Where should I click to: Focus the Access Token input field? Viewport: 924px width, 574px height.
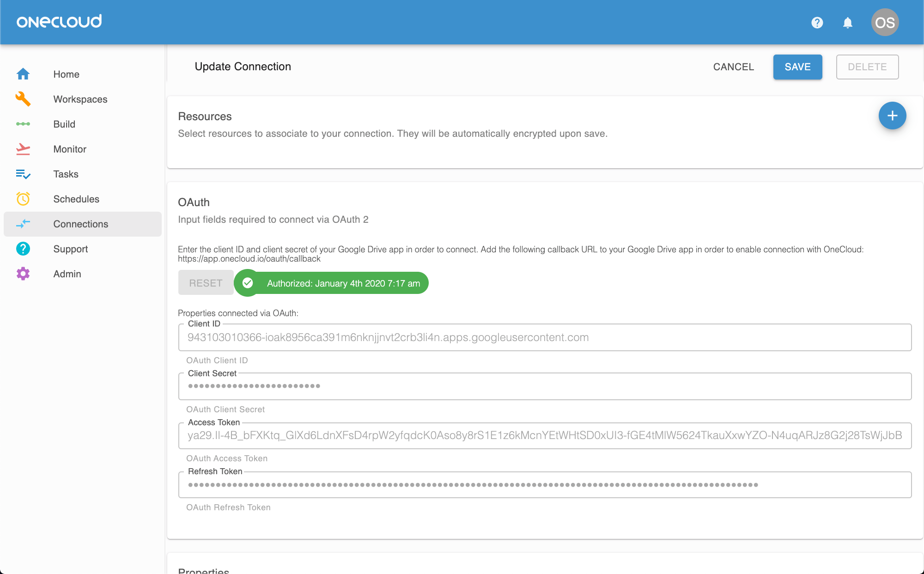(544, 435)
